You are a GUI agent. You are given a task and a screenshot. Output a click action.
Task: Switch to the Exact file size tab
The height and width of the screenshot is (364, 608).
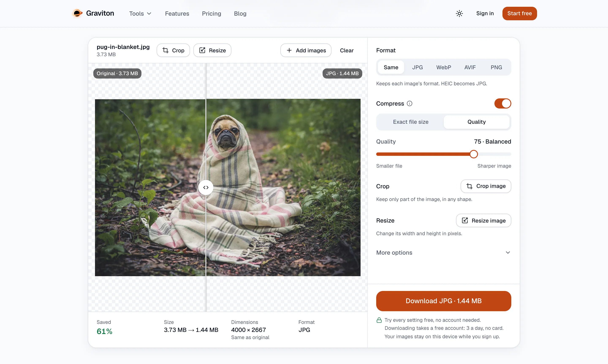click(411, 122)
